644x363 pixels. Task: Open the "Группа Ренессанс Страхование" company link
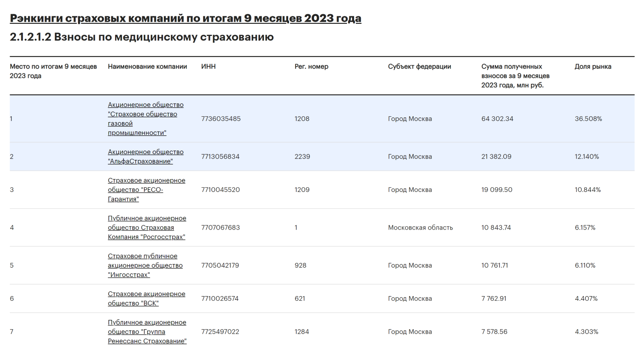(147, 332)
